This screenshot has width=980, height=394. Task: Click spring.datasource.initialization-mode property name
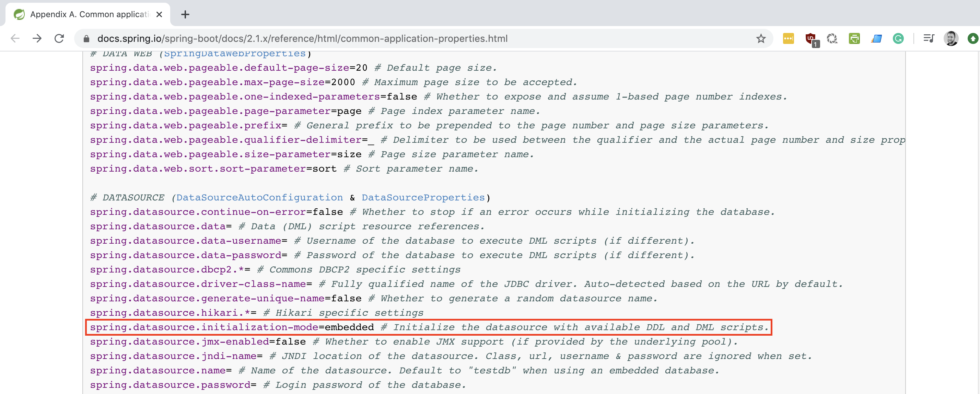[204, 327]
